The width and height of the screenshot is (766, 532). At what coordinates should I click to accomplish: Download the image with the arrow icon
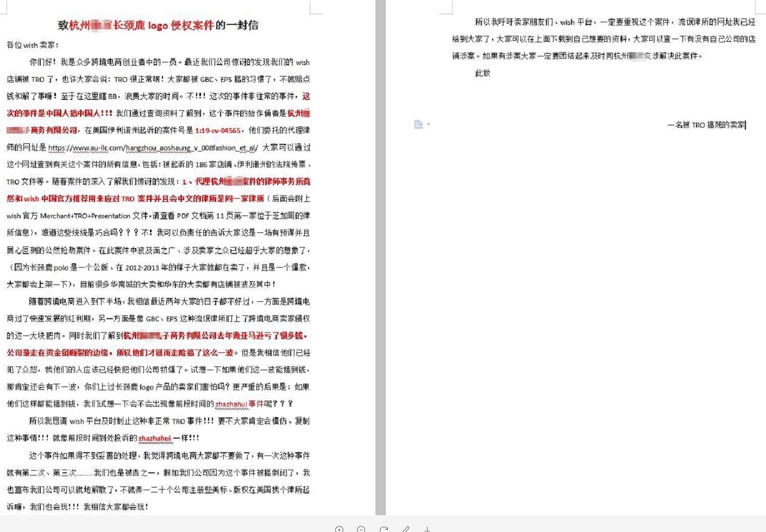428,529
